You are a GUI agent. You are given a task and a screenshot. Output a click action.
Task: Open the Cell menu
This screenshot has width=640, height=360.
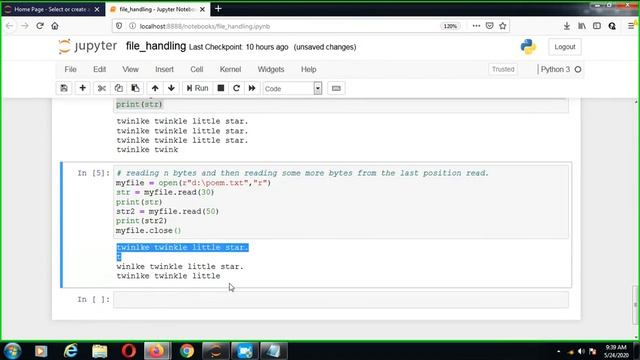pyautogui.click(x=196, y=69)
